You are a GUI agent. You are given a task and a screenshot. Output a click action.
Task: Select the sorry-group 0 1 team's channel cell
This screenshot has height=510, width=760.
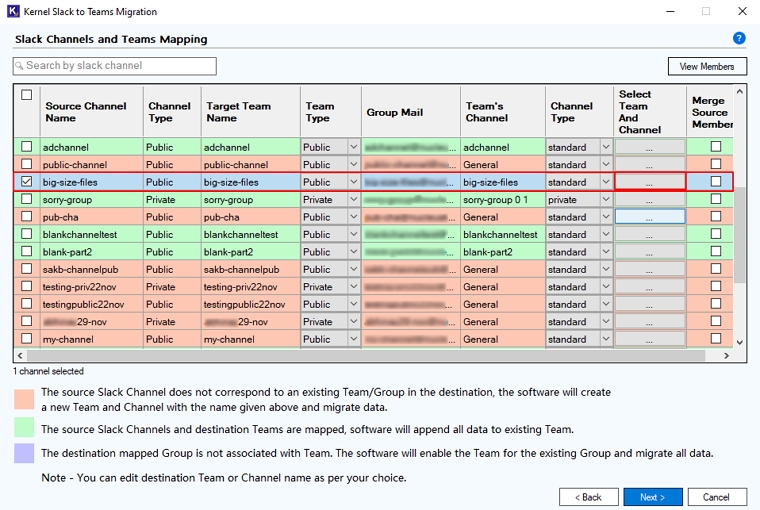pyautogui.click(x=503, y=199)
